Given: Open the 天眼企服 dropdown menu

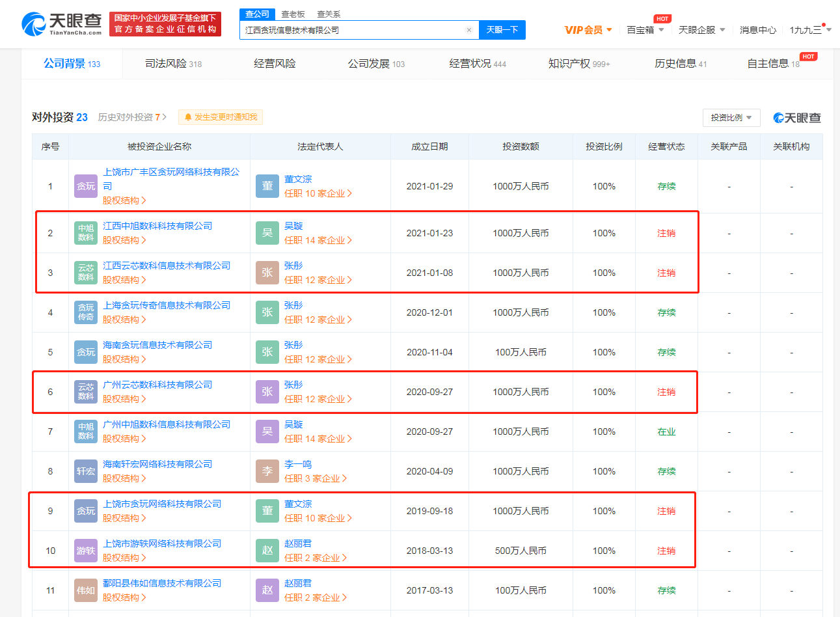Looking at the screenshot, I should (x=701, y=30).
